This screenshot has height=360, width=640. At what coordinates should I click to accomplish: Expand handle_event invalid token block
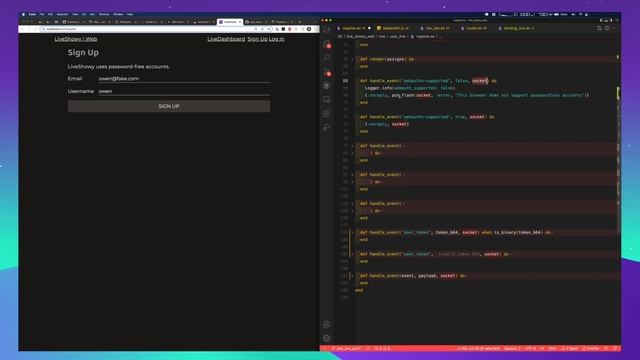353,254
